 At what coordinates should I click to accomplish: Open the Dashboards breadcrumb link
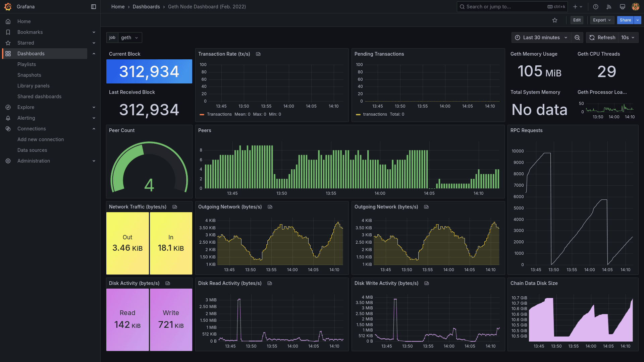(x=146, y=7)
